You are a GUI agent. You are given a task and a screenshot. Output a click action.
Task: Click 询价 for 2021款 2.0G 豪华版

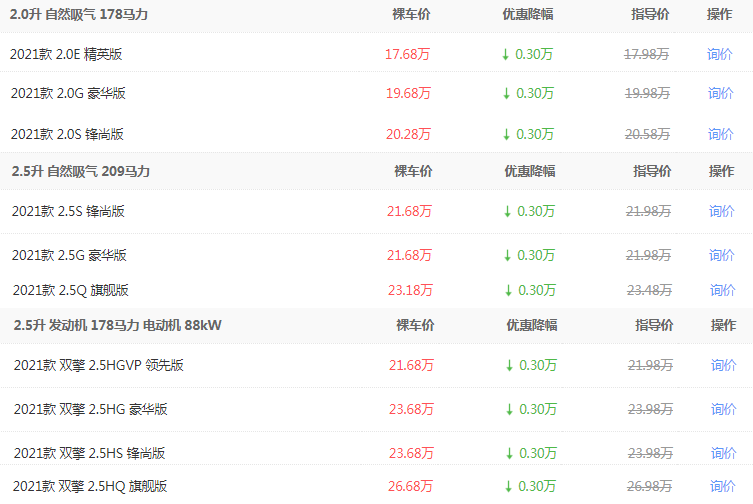[720, 93]
